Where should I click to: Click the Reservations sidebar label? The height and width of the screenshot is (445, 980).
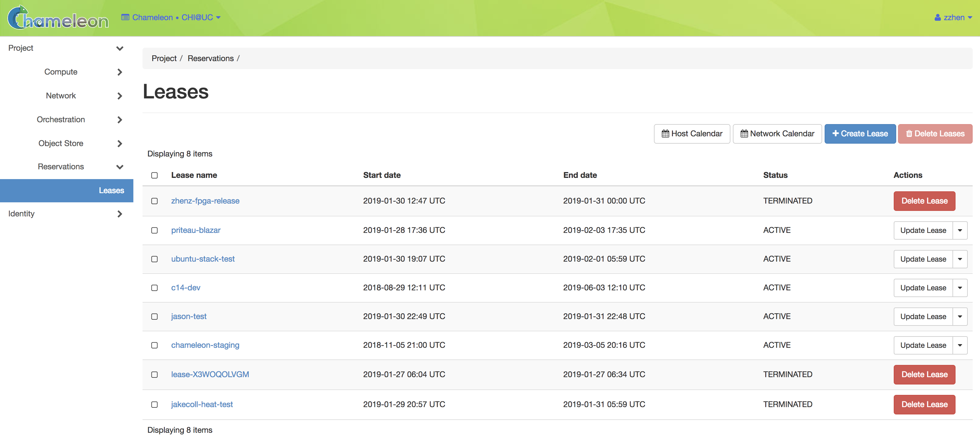[x=61, y=167]
